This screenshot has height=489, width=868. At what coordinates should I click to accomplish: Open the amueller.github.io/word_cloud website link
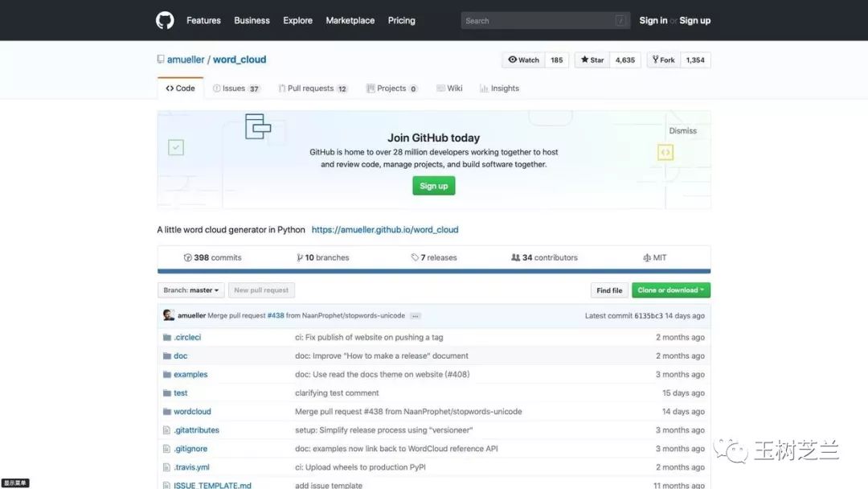click(385, 229)
